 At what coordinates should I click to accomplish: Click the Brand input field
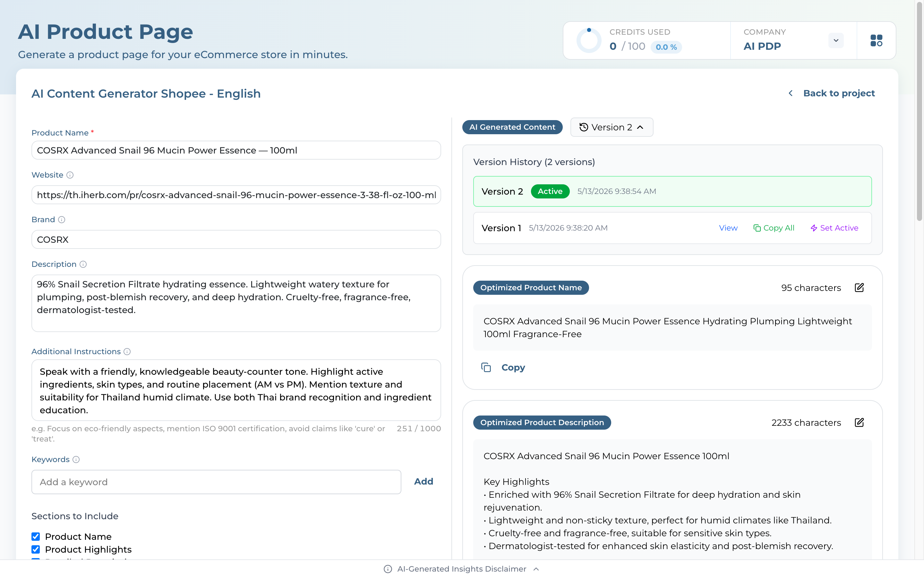236,240
